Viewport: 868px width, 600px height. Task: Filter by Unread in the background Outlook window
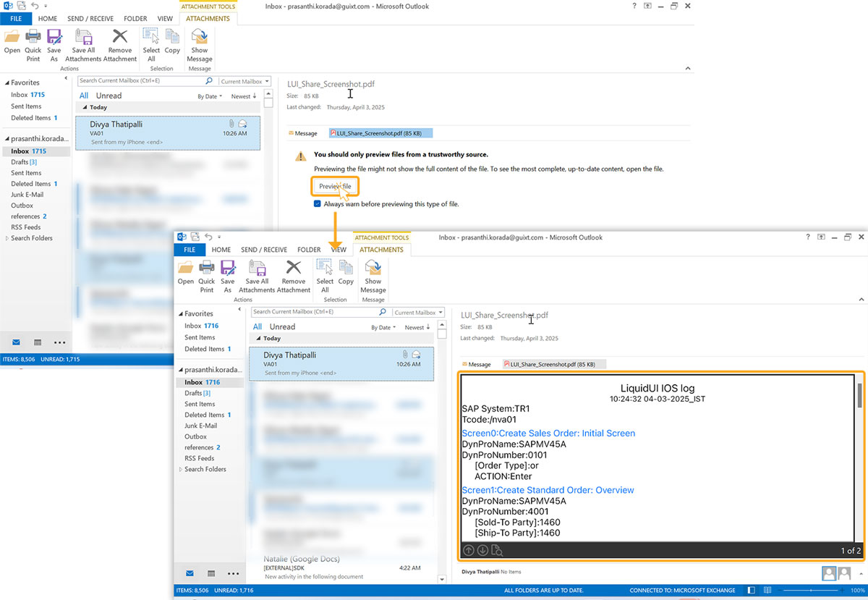[109, 96]
